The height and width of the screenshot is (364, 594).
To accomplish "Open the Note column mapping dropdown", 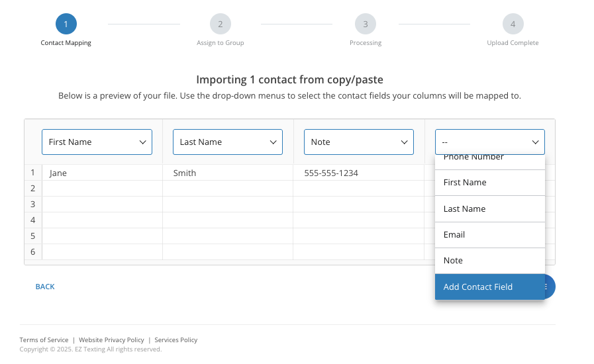I will 359,142.
